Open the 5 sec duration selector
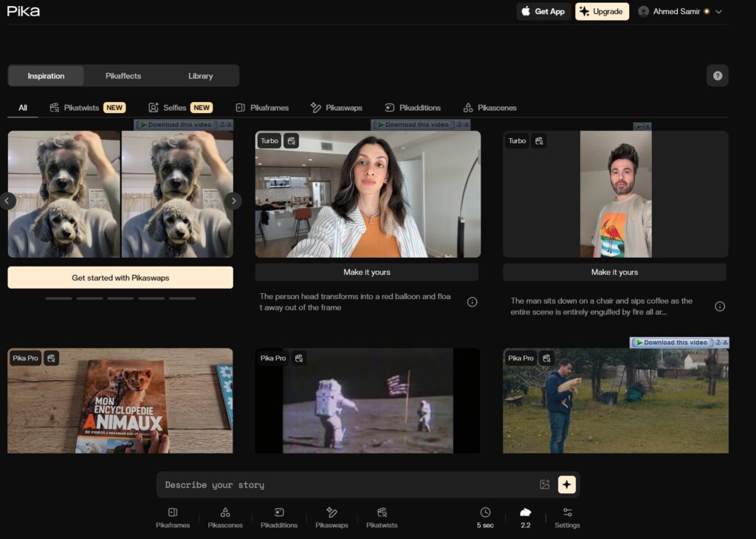 (x=485, y=518)
